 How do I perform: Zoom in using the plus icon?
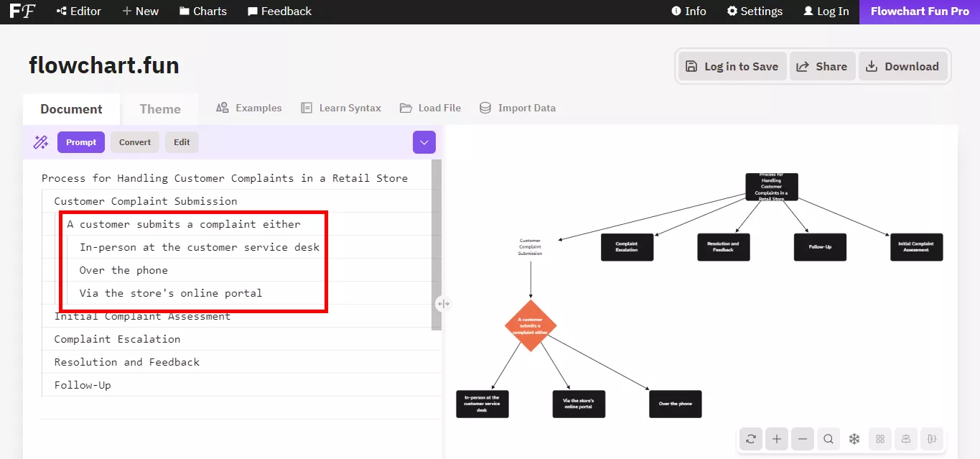tap(776, 439)
